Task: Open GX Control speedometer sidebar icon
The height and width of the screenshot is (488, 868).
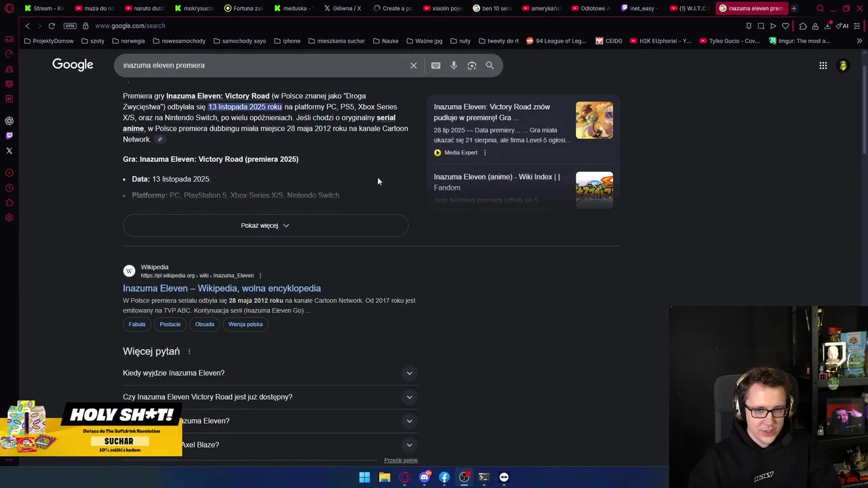Action: (9, 54)
